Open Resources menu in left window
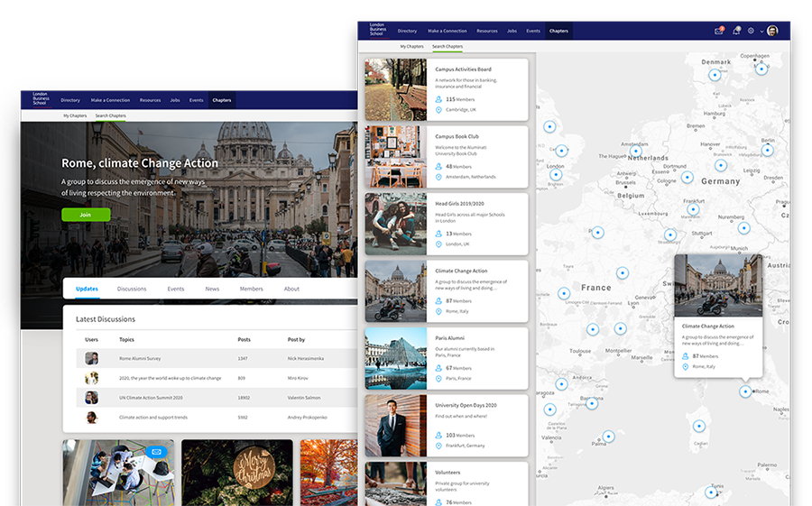The height and width of the screenshot is (506, 812). 150,100
